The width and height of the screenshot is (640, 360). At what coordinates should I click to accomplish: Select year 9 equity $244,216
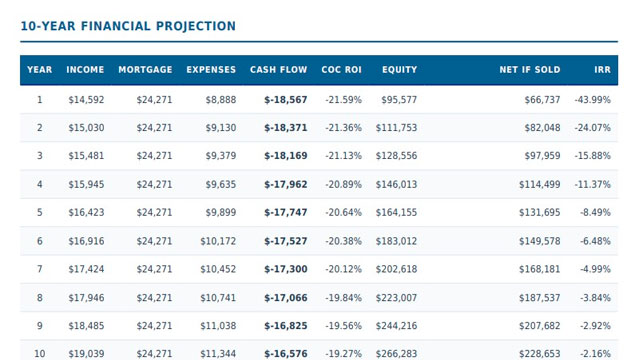(396, 326)
